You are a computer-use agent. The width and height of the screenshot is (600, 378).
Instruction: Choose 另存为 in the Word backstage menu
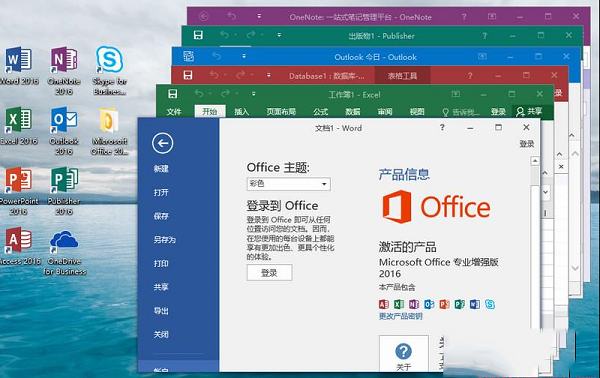(x=165, y=240)
